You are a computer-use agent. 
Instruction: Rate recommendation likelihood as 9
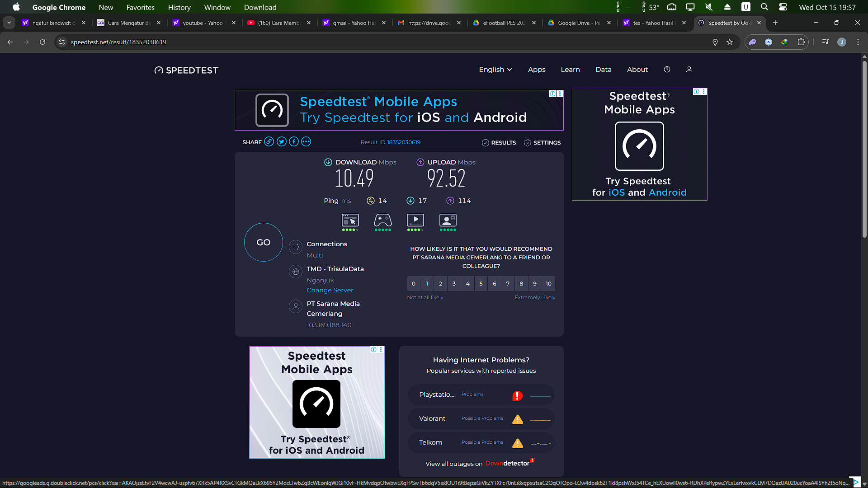click(535, 284)
